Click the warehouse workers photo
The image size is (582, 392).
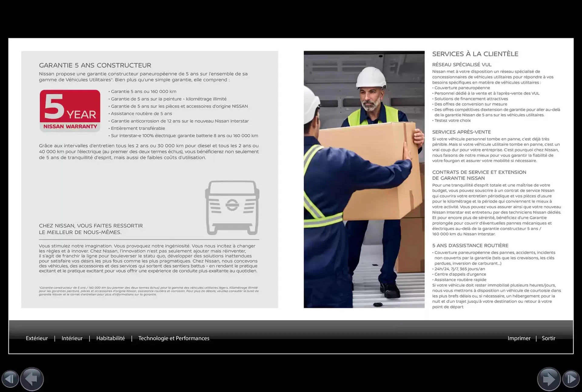tap(364, 179)
